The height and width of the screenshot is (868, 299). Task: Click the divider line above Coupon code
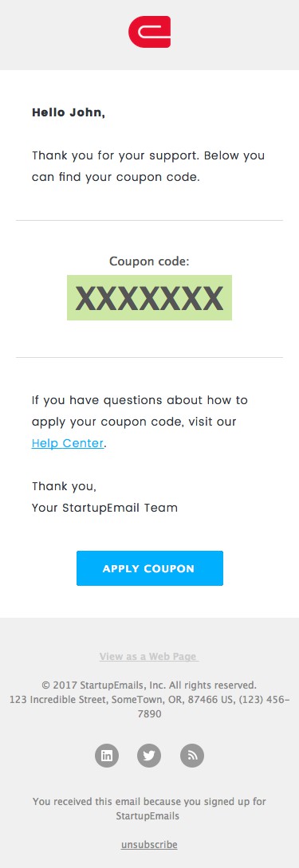150,220
